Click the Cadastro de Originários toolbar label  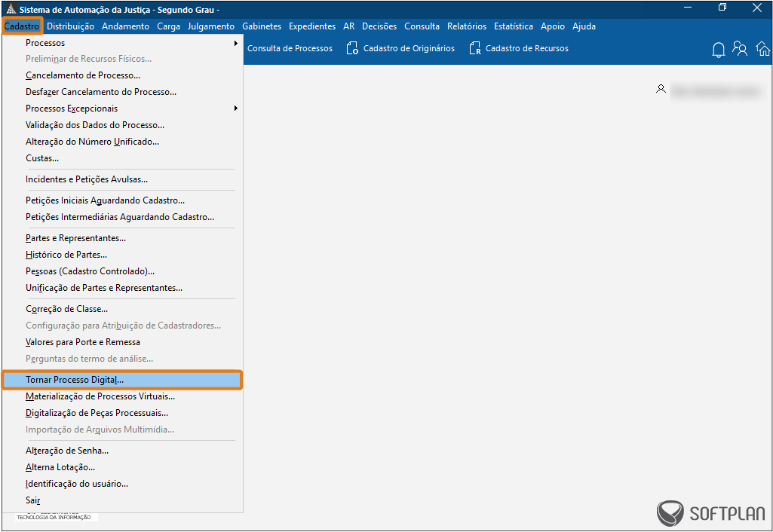pos(410,48)
